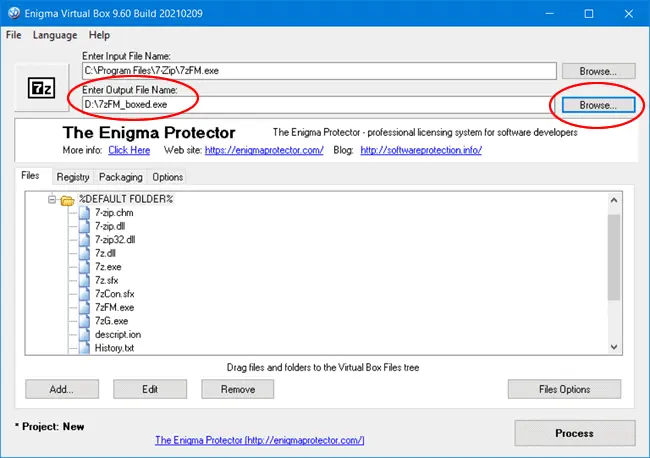Switch to the Registry tab
Viewport: 650px width, 458px height.
[x=72, y=177]
